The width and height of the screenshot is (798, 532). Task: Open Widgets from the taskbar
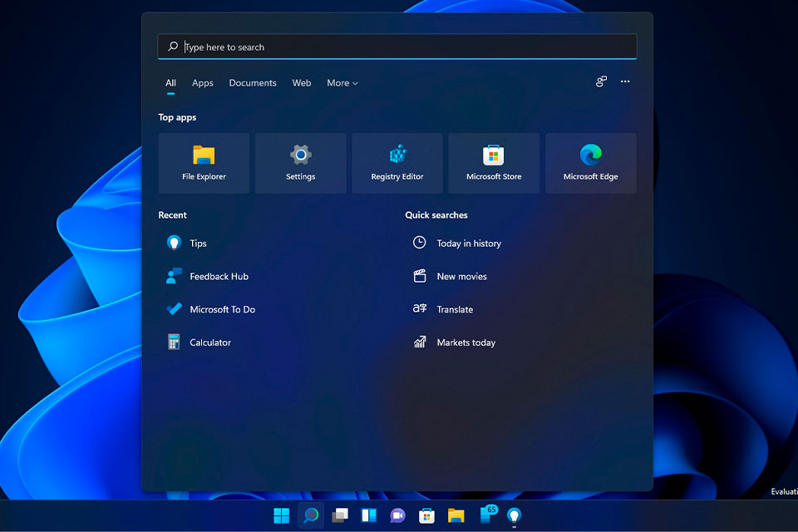point(368,515)
